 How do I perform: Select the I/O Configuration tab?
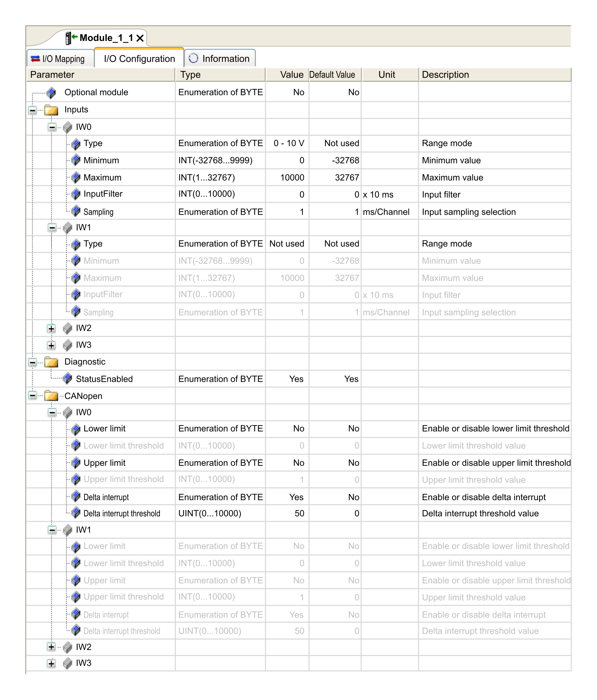click(x=139, y=59)
